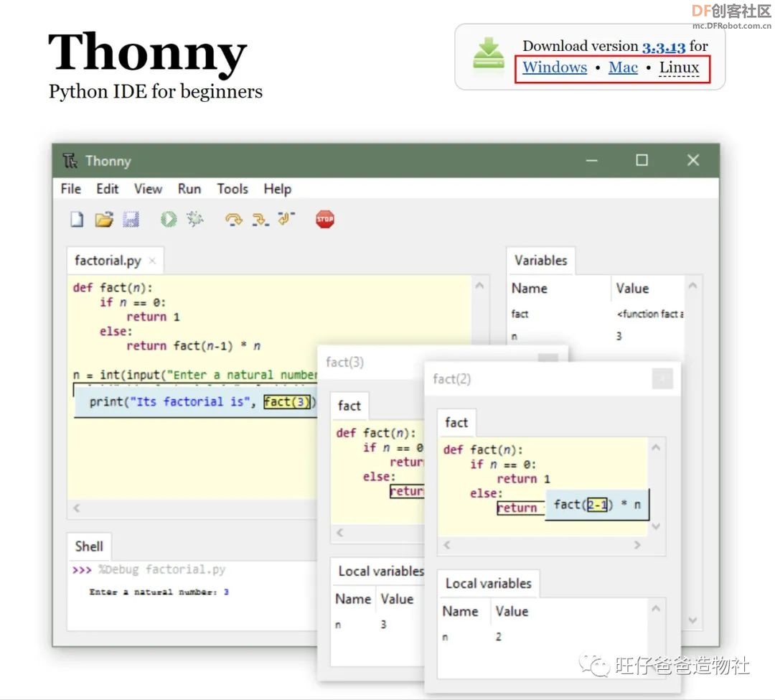This screenshot has height=700, width=775.
Task: Click fact(2) local variables scroll up arrow
Action: point(656,609)
